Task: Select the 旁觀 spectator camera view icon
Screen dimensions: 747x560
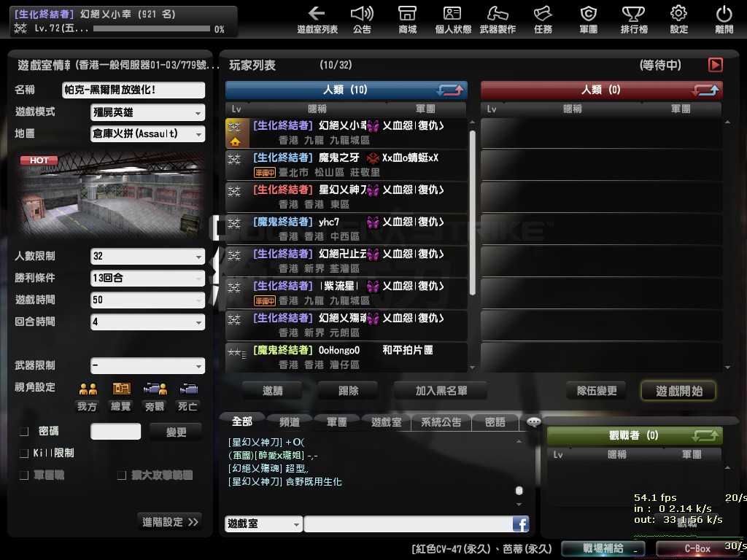Action: (155, 389)
